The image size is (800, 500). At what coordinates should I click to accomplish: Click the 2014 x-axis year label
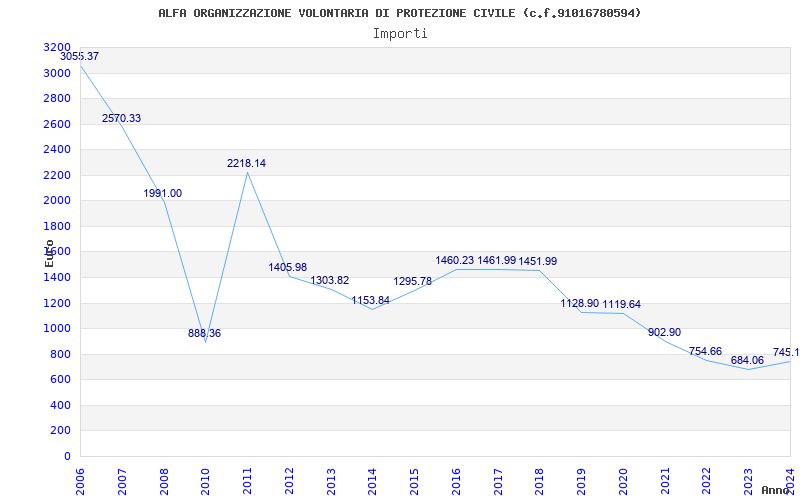(373, 480)
